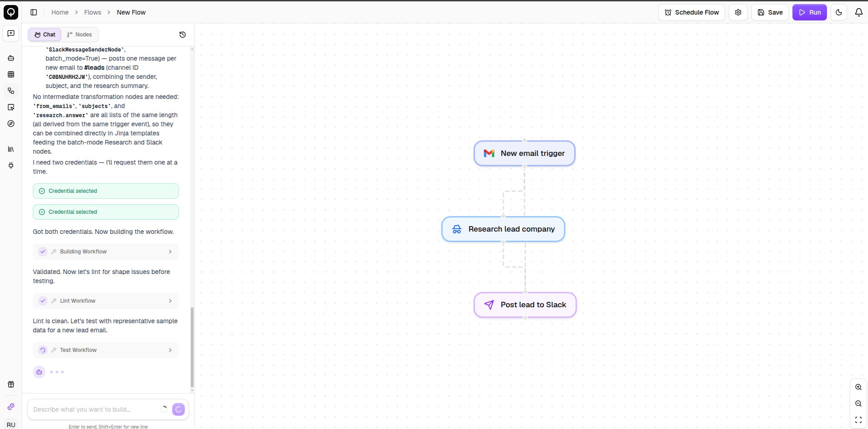Fit the canvas to view icon

(858, 420)
